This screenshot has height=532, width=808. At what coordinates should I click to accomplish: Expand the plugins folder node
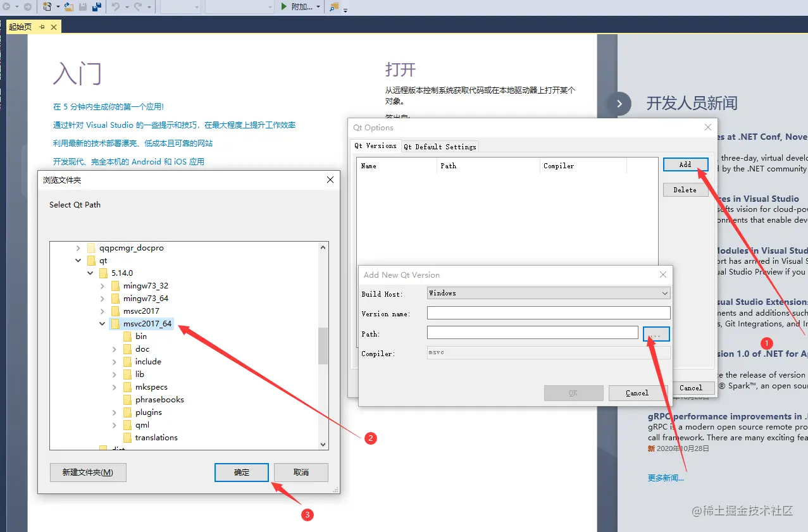(115, 412)
